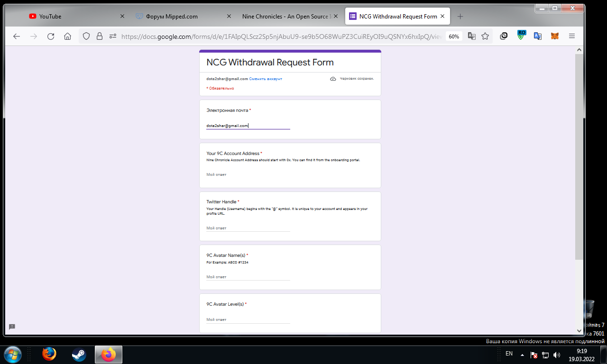Viewport: 607px width, 364px height.
Task: Click the 9C Avatar Level(s) answer field
Action: click(x=248, y=319)
